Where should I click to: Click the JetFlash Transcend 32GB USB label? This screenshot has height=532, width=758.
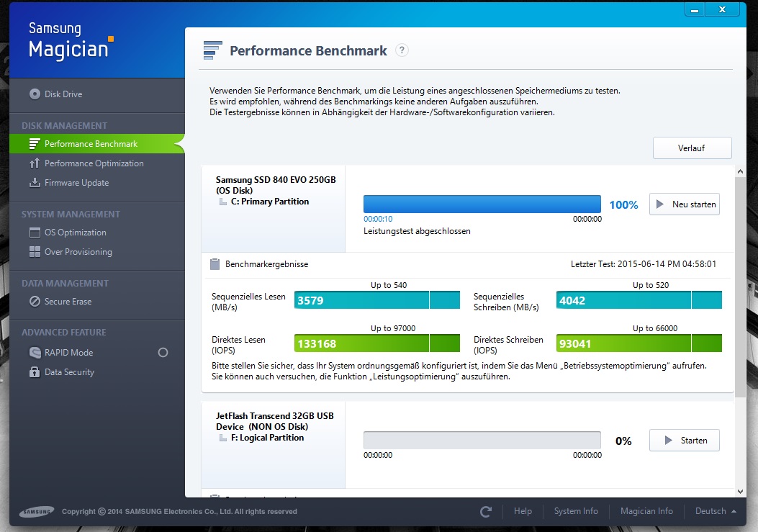pyautogui.click(x=274, y=420)
